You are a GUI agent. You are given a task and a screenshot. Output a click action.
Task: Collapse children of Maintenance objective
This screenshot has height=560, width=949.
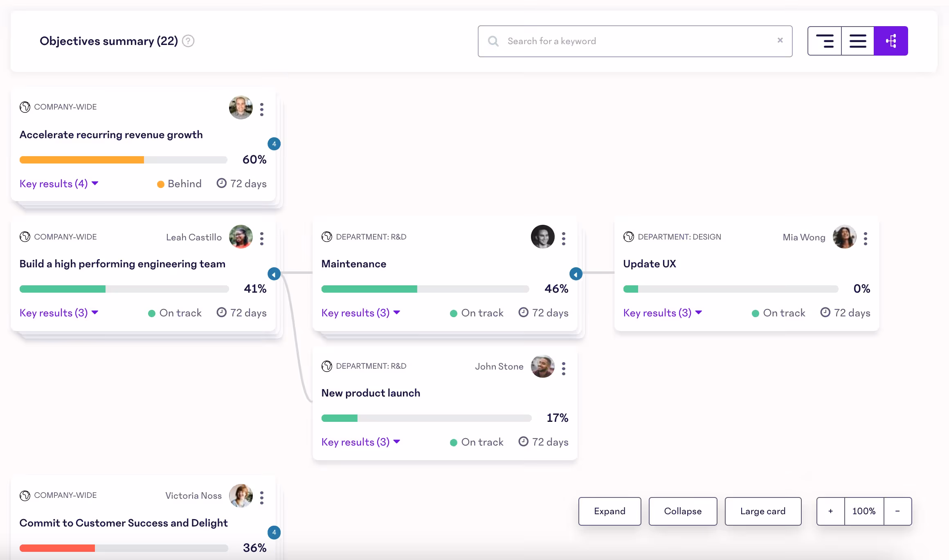(x=576, y=274)
